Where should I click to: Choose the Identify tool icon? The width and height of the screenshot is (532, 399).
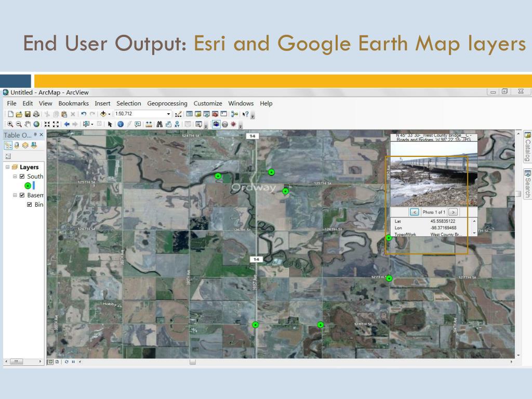coord(121,124)
